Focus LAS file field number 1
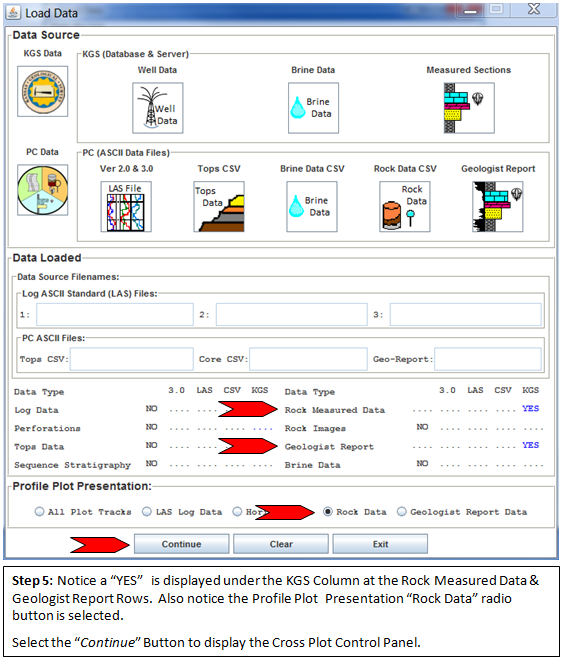The height and width of the screenshot is (662, 567). point(116,316)
